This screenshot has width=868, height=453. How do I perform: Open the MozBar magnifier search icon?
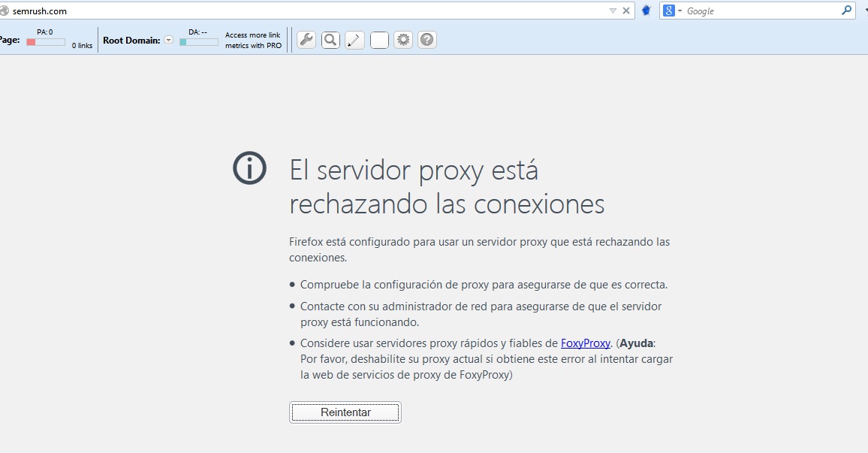(330, 40)
